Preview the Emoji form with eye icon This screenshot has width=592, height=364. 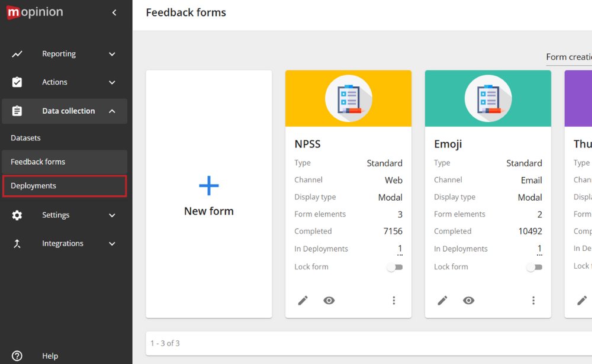click(469, 301)
